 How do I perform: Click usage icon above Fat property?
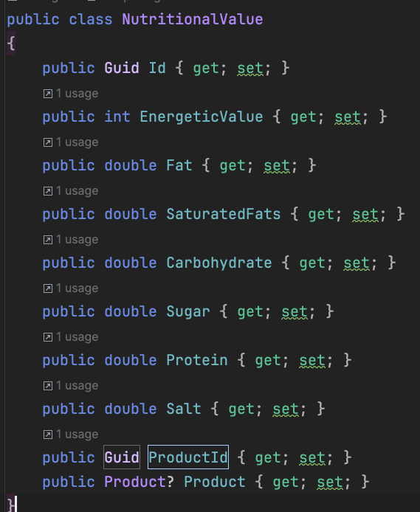pyautogui.click(x=48, y=142)
